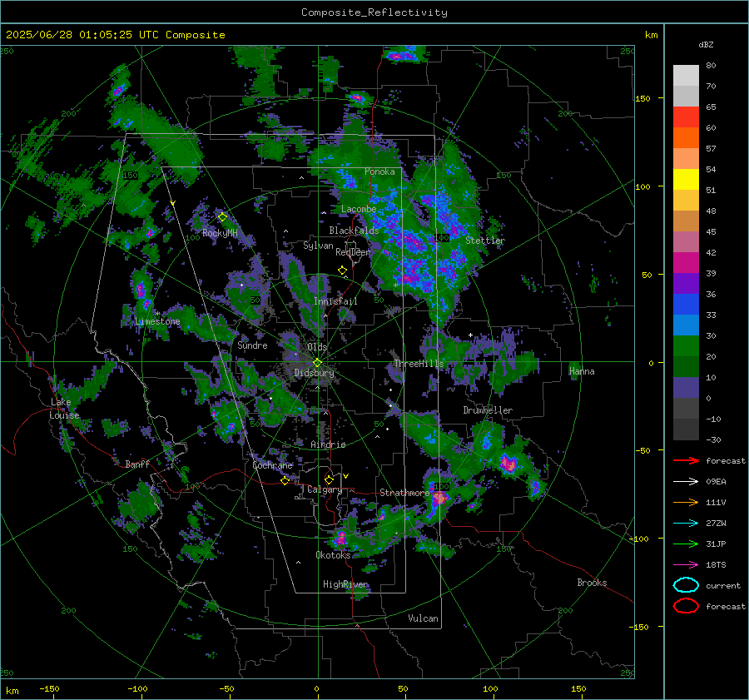
Task: Click the Didsbury city label
Action: point(314,373)
